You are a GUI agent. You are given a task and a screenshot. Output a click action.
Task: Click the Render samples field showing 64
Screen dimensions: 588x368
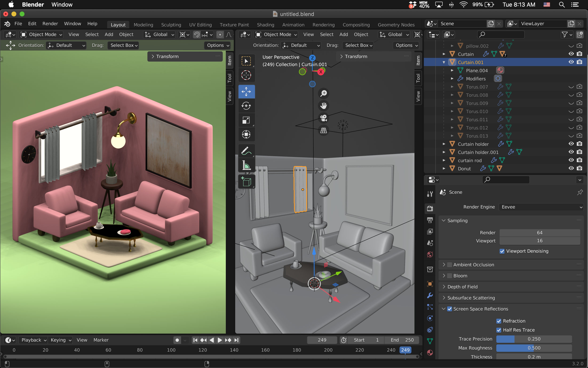[539, 233]
